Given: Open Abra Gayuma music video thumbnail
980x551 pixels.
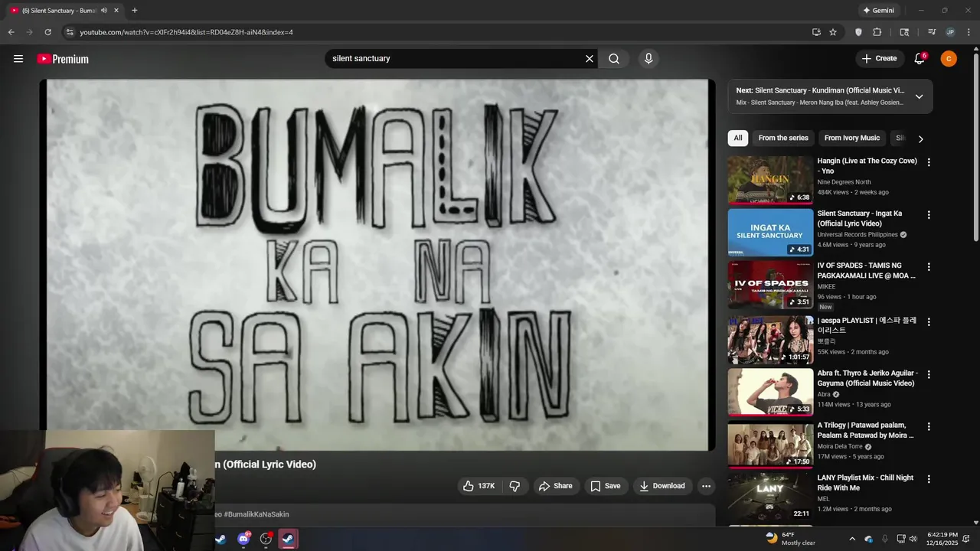Looking at the screenshot, I should (770, 392).
